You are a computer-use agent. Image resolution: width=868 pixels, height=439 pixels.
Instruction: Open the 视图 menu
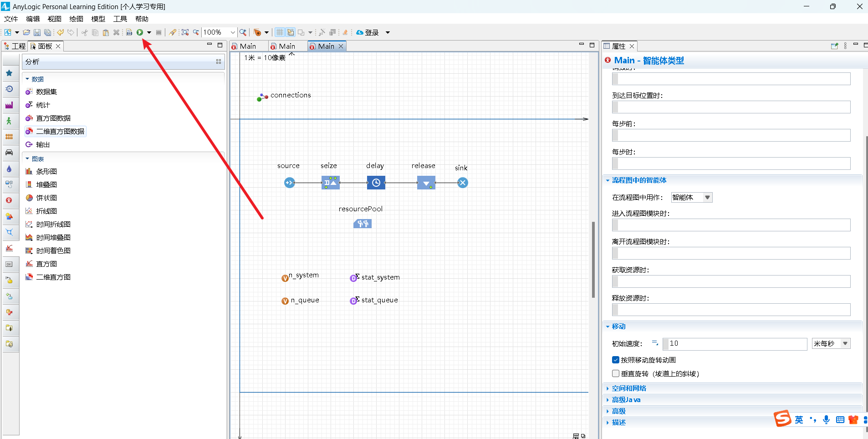[55, 19]
